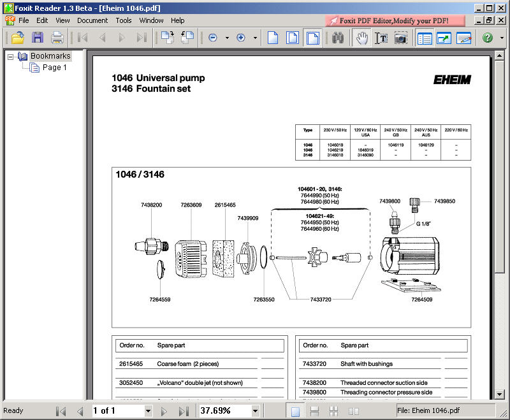Open the Edit menu
Viewport: 510px width, 420px height.
(x=42, y=20)
